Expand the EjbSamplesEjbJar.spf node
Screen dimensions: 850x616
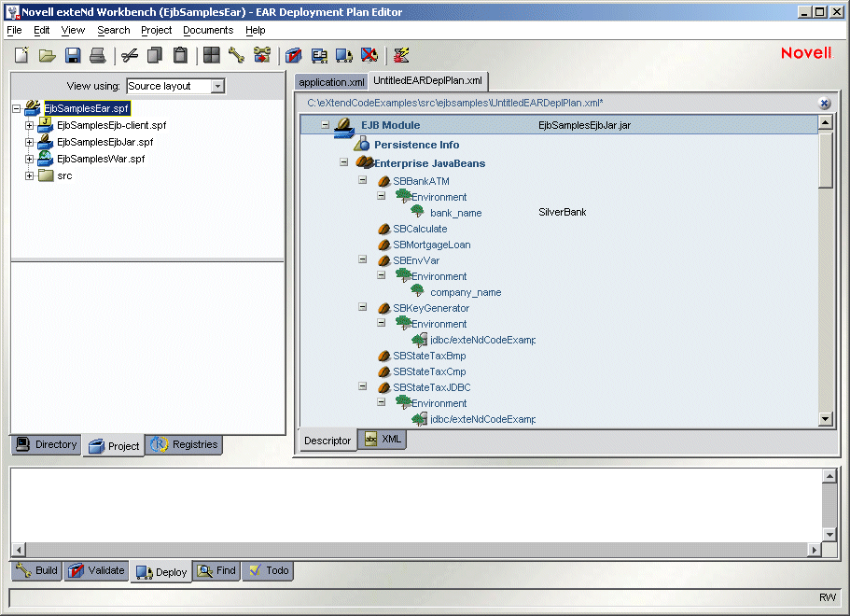(29, 143)
